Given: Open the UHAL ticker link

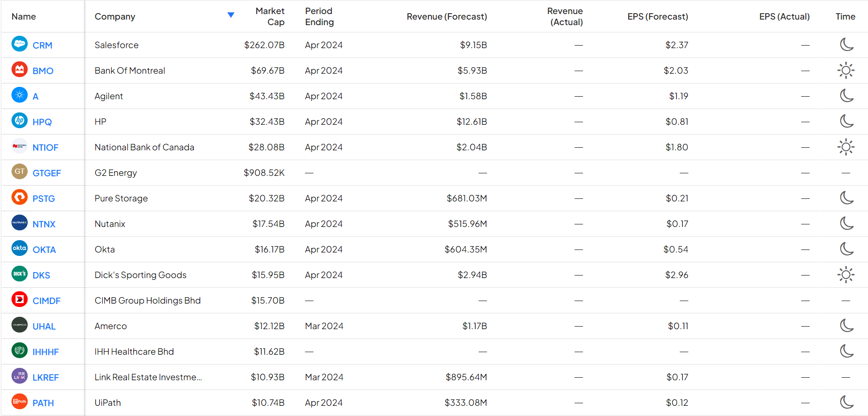Looking at the screenshot, I should (x=44, y=326).
